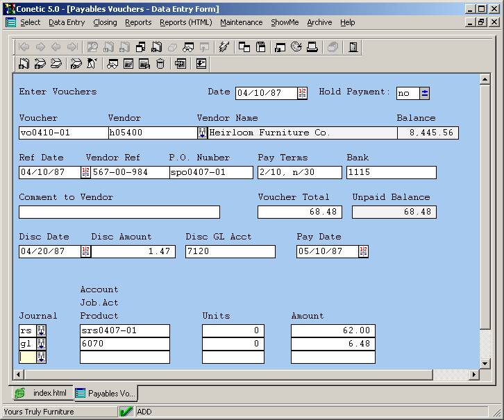The width and height of the screenshot is (504, 420).
Task: Open calendar picker beside Disc Date
Action: point(86,251)
